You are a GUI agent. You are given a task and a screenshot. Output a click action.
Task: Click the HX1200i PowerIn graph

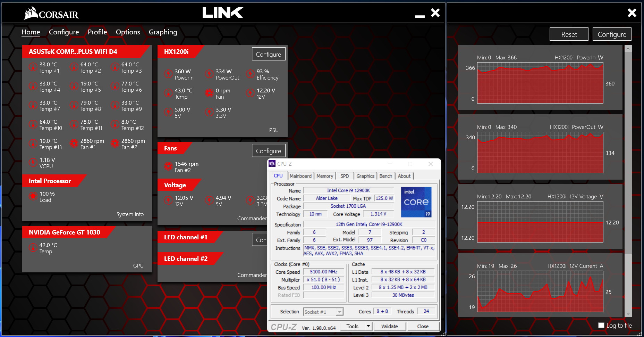[540, 83]
